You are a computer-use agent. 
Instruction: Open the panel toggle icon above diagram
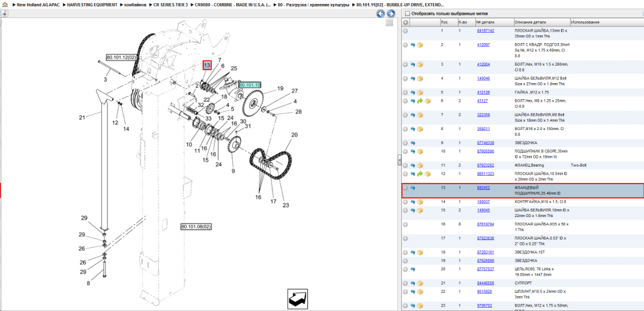[x=4, y=14]
